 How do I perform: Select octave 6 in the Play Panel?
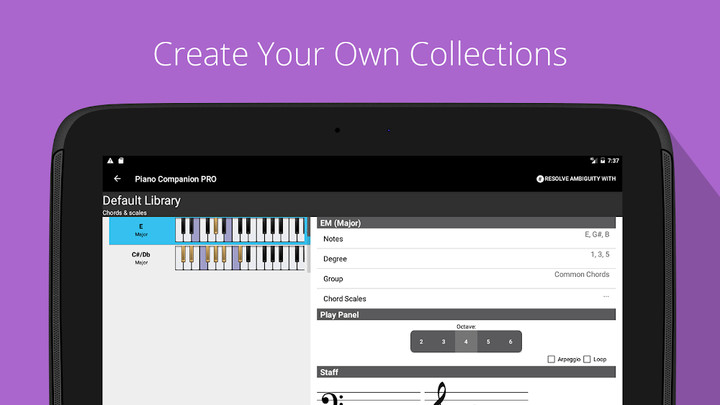click(510, 342)
